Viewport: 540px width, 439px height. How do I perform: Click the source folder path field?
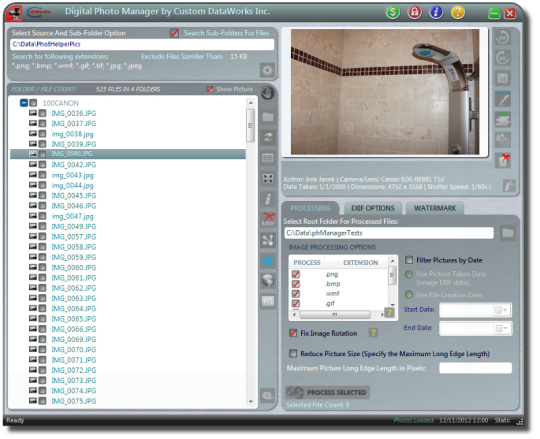point(142,44)
